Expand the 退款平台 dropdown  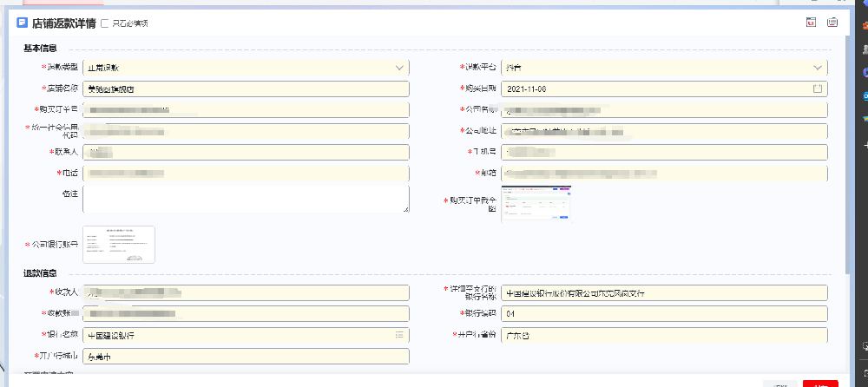tap(664, 68)
